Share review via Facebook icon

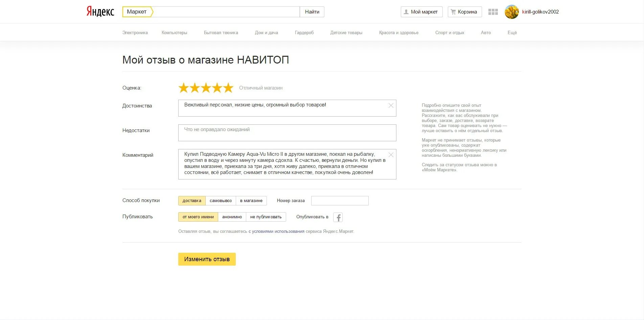(x=338, y=217)
